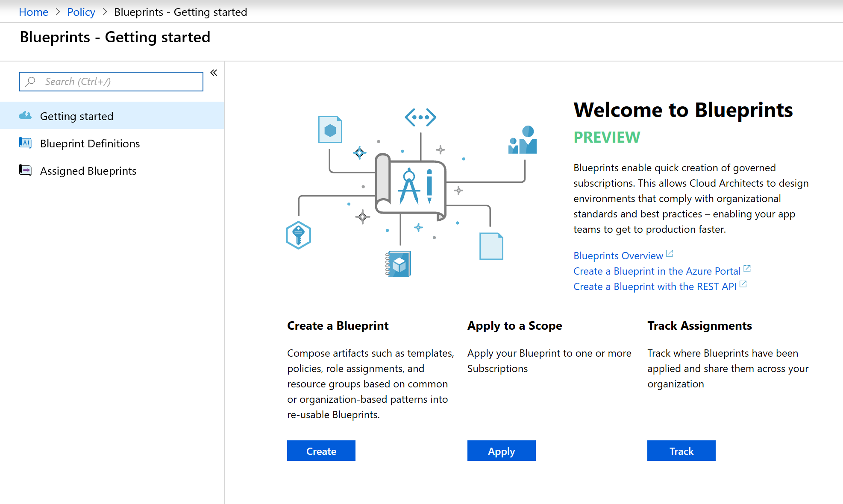This screenshot has width=843, height=504.
Task: Click the blue Apply button
Action: coord(502,451)
